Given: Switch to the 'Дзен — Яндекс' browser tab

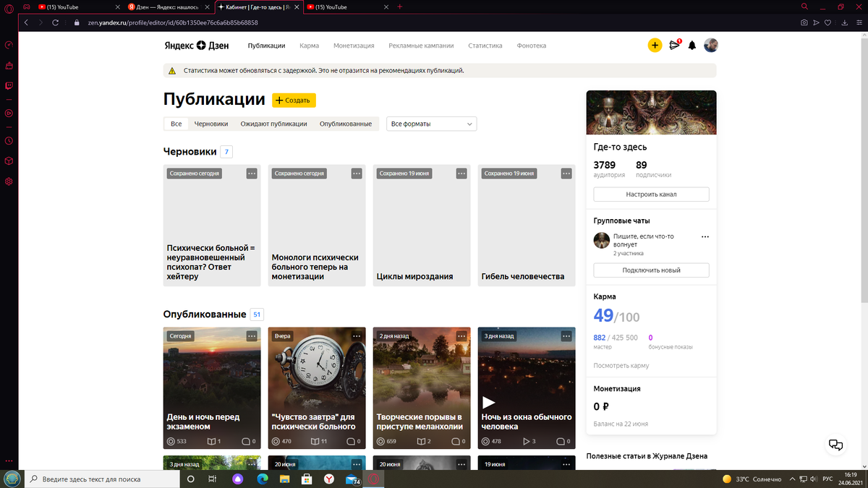Looking at the screenshot, I should coord(167,7).
